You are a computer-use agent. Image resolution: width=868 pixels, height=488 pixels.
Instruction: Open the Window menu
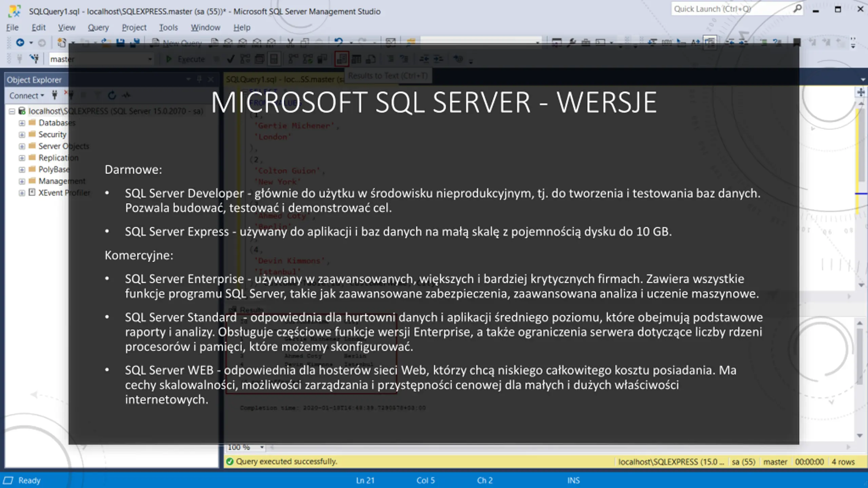[x=205, y=27]
